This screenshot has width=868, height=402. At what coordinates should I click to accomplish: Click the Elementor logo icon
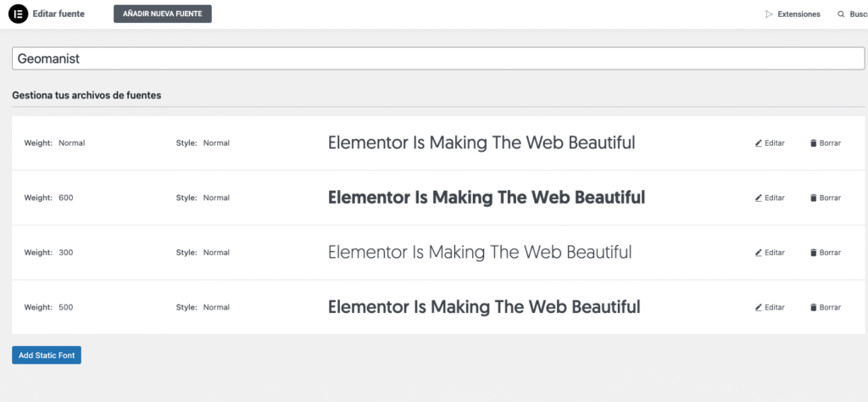point(19,14)
